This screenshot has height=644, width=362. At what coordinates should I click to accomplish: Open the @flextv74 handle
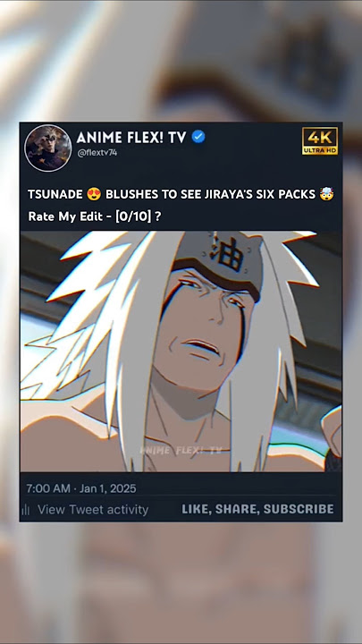pos(97,153)
